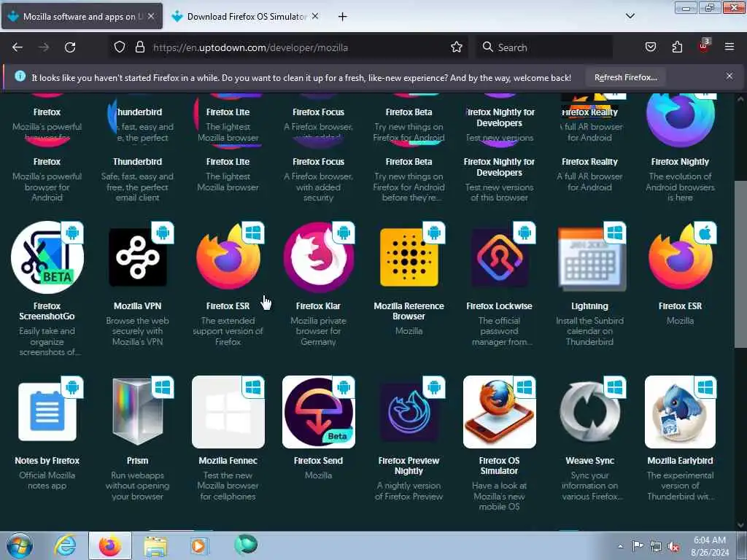This screenshot has width=747, height=560.
Task: Open the Firefox Beta app link
Action: click(409, 162)
